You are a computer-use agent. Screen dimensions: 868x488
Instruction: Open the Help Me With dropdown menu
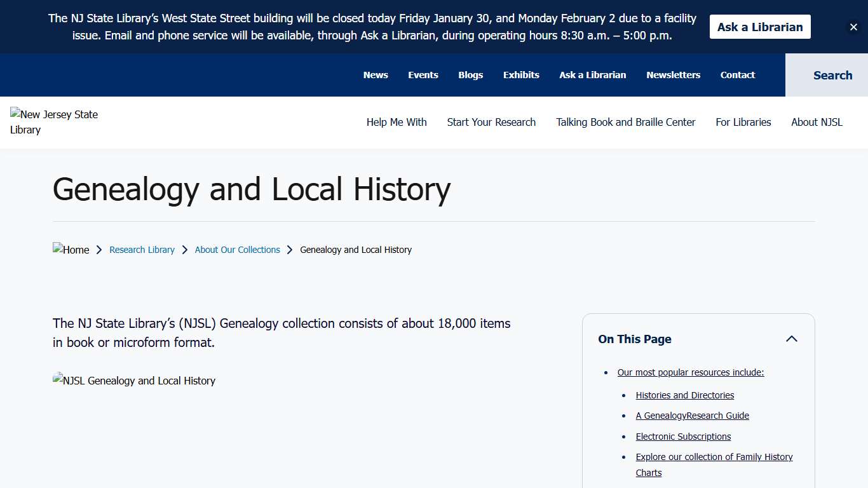pos(397,122)
